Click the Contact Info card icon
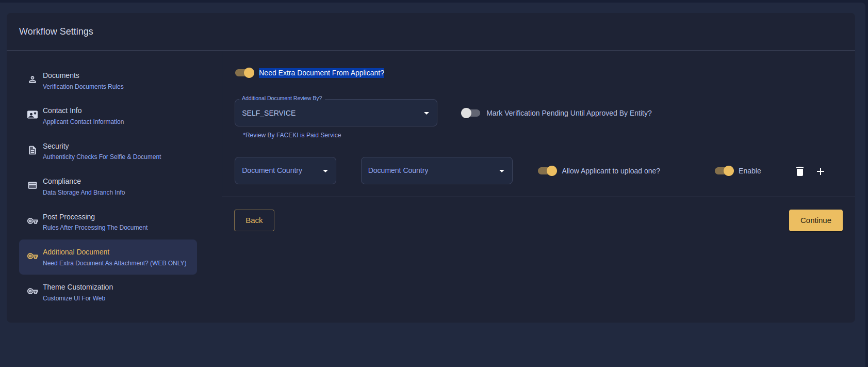 [32, 115]
